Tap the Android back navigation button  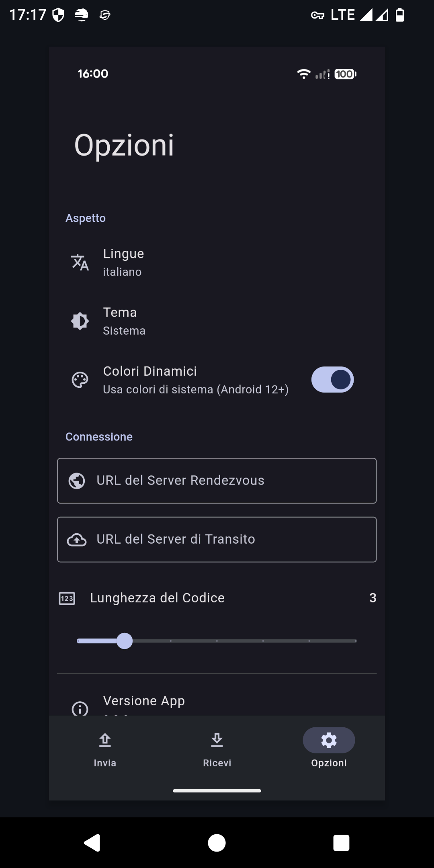(92, 843)
